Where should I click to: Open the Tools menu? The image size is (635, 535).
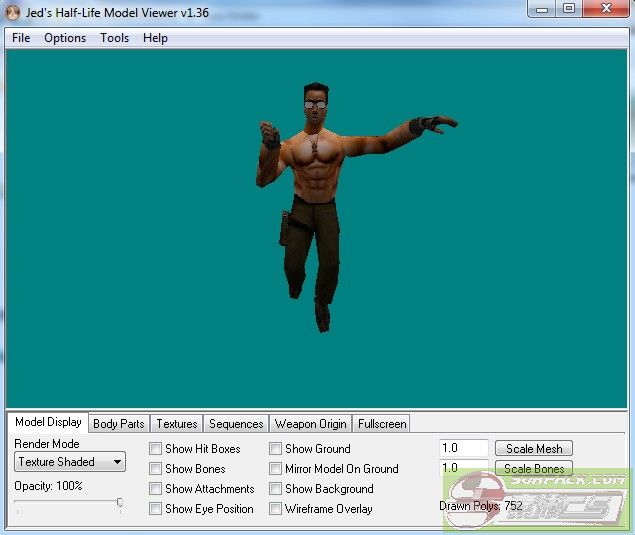tap(114, 38)
